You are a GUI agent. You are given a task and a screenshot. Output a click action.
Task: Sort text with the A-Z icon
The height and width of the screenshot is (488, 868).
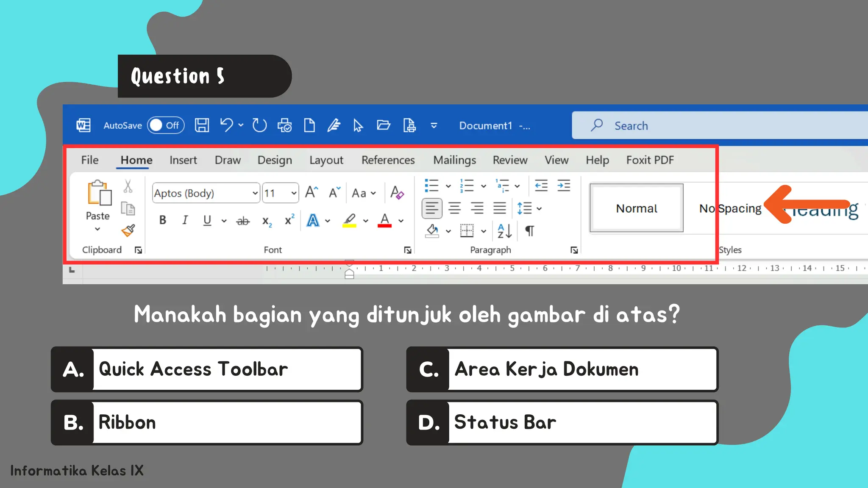pos(505,231)
